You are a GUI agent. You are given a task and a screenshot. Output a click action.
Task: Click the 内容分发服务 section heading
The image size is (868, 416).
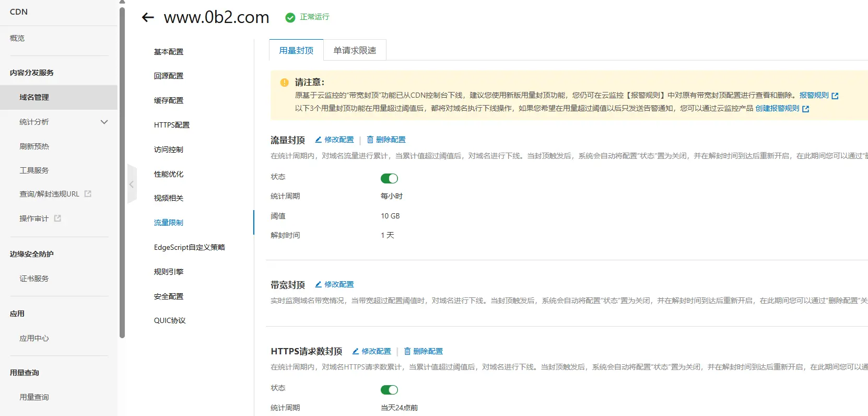pos(32,73)
